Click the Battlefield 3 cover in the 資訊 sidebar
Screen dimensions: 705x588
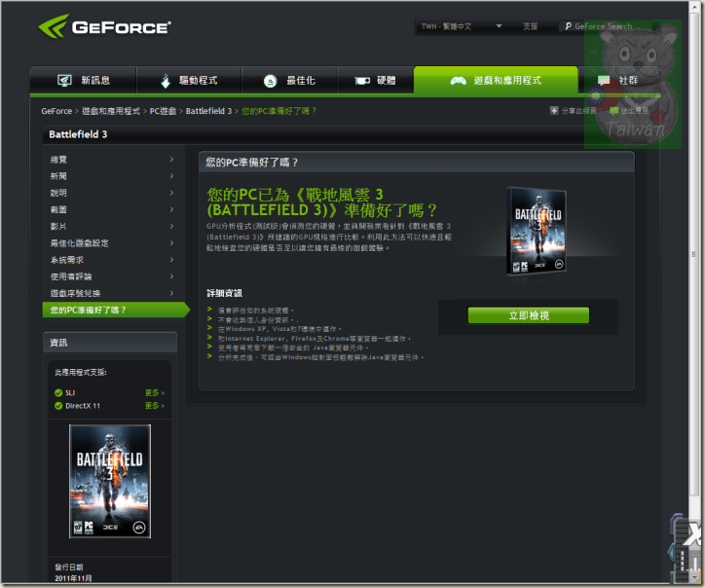(110, 481)
